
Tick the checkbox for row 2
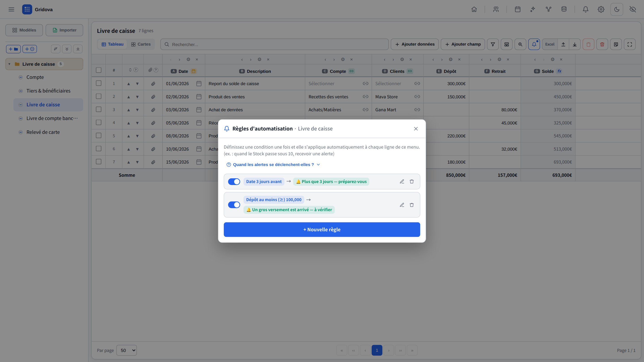tap(98, 96)
